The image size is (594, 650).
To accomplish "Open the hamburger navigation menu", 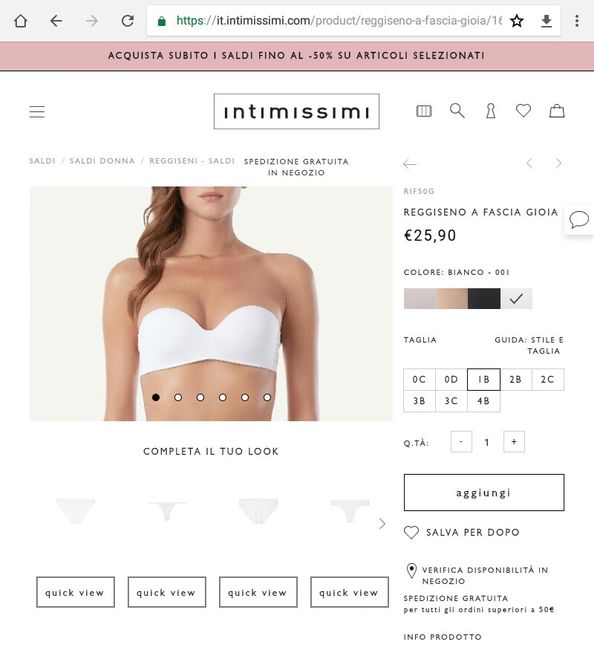I will [37, 112].
